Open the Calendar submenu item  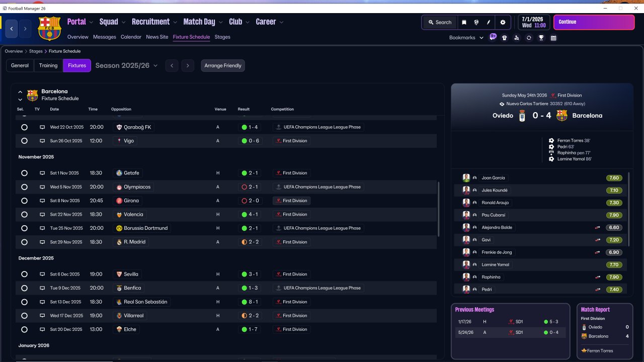(x=131, y=37)
